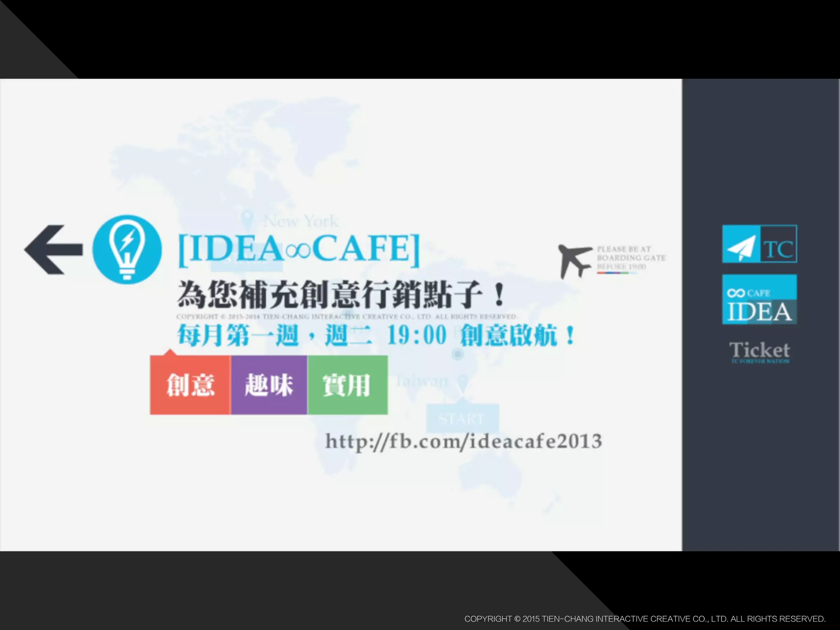Open the fb.com/ideacafe2013 link

(463, 442)
